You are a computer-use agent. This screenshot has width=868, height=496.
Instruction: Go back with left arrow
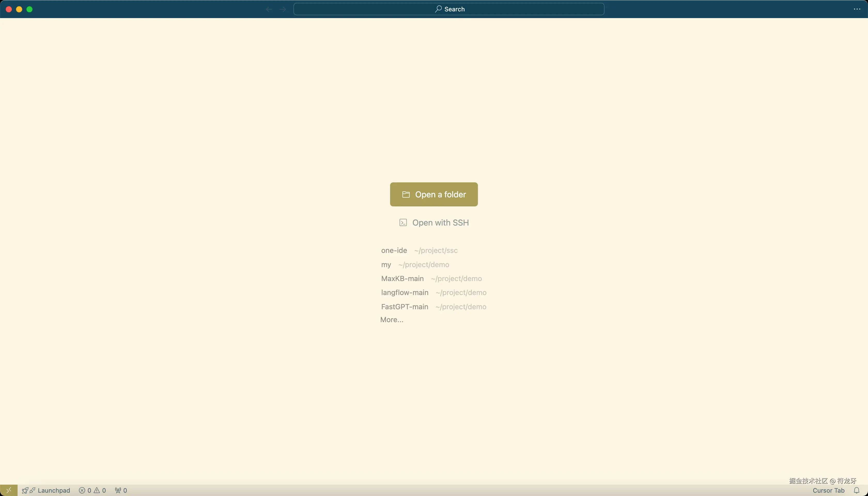coord(269,9)
